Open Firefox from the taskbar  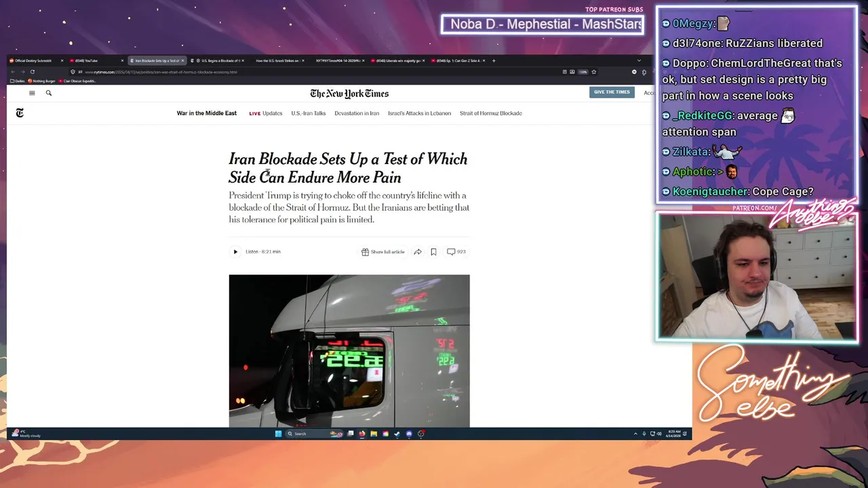point(361,434)
